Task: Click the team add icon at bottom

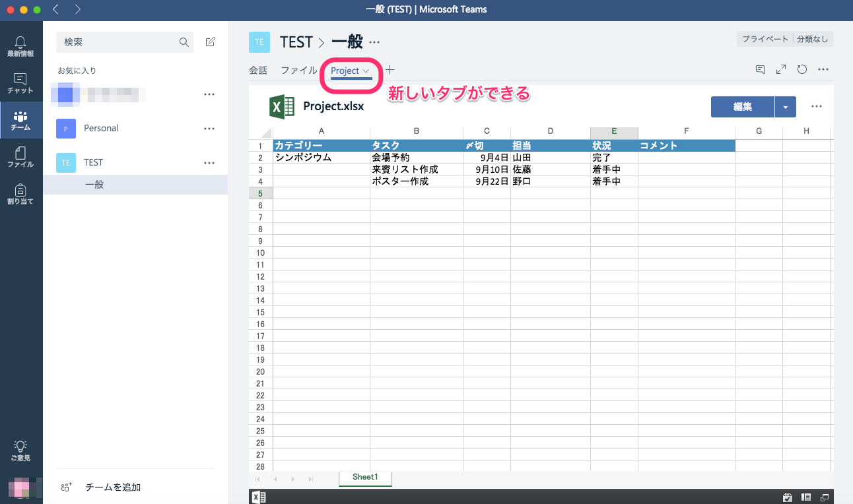Action: [x=66, y=488]
